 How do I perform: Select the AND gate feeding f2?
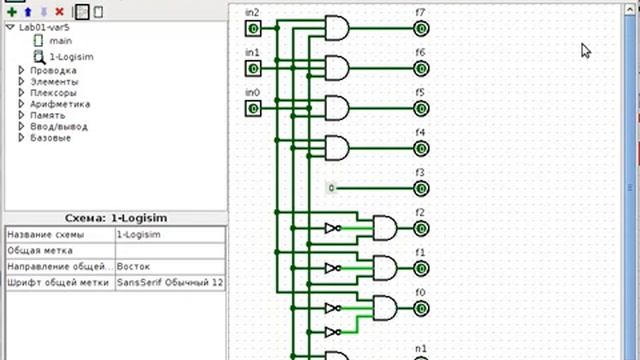[x=385, y=228]
